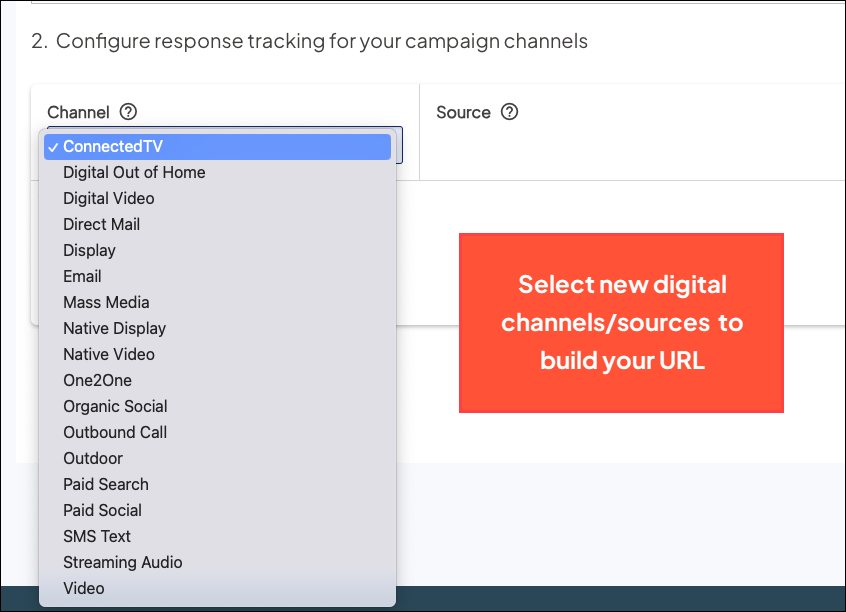Click the help icon next to Channel

click(x=128, y=112)
